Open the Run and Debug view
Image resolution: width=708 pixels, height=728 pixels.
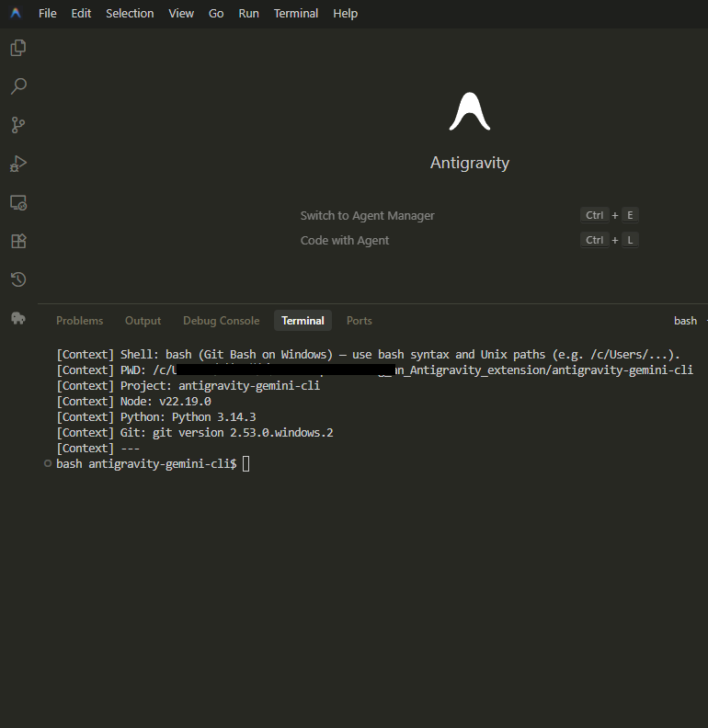pos(18,164)
